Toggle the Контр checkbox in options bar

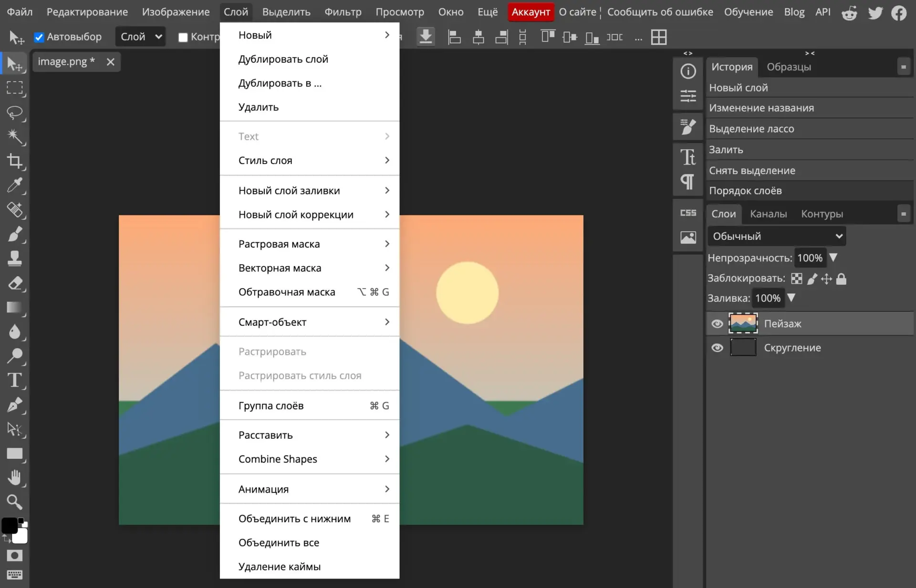click(x=183, y=37)
